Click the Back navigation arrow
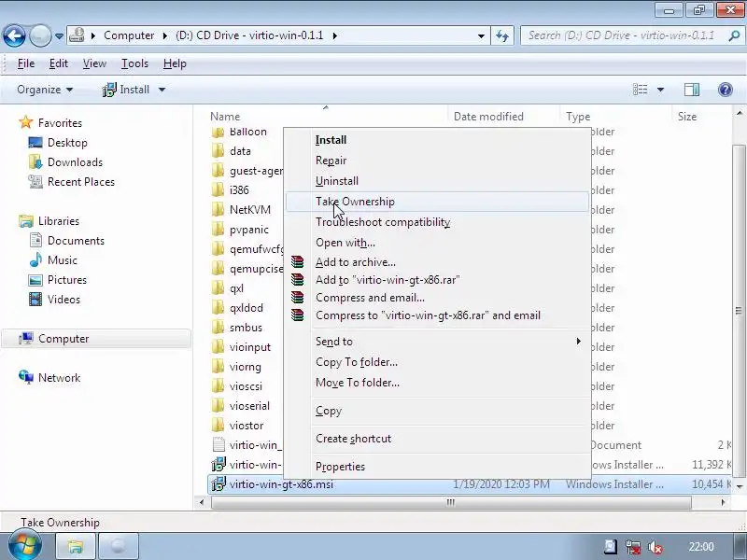Screen dimensions: 747x560 click(14, 35)
